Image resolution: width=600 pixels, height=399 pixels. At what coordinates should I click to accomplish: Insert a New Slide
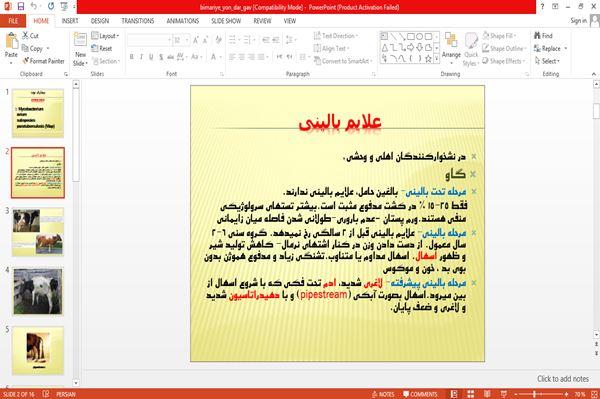[80, 49]
